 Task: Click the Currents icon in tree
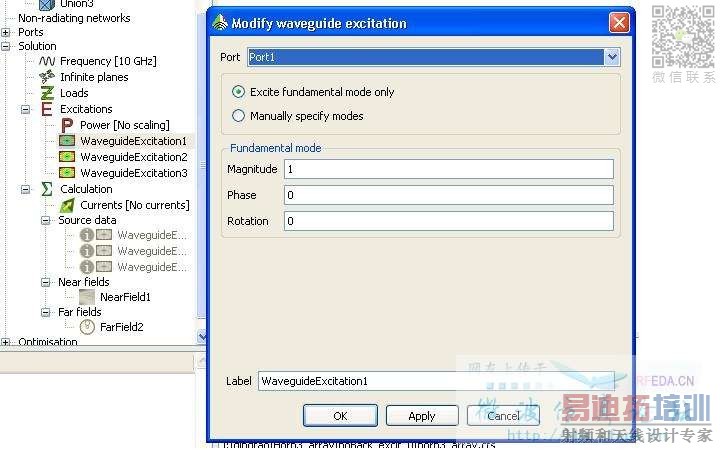(67, 205)
